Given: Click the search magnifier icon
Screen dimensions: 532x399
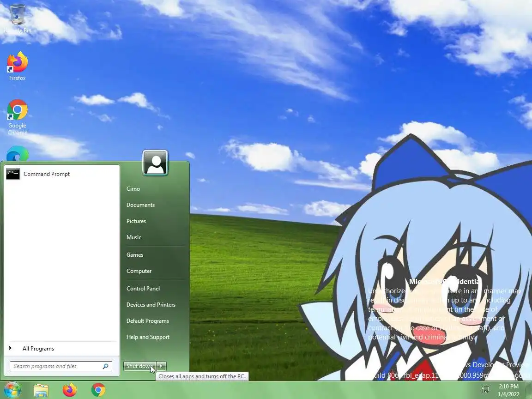Looking at the screenshot, I should point(105,366).
